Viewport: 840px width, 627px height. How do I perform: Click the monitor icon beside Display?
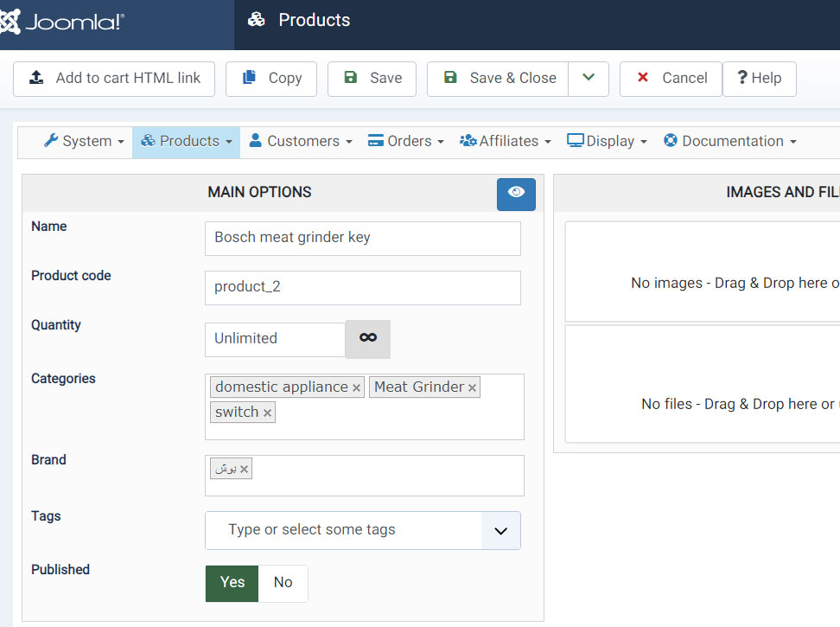576,140
